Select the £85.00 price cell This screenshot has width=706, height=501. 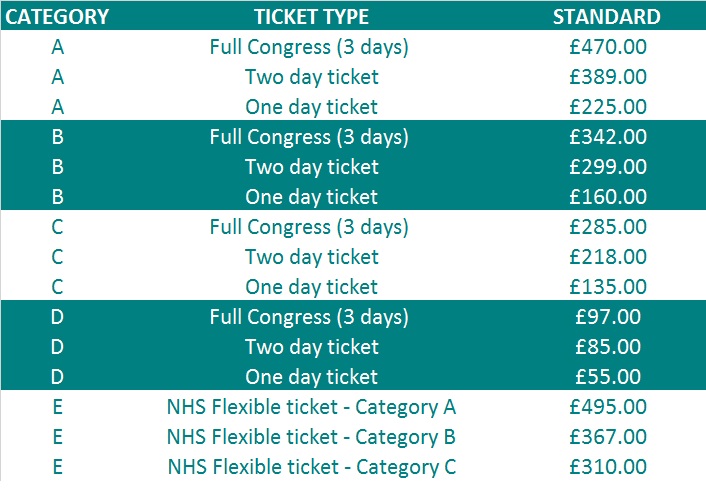tap(608, 347)
